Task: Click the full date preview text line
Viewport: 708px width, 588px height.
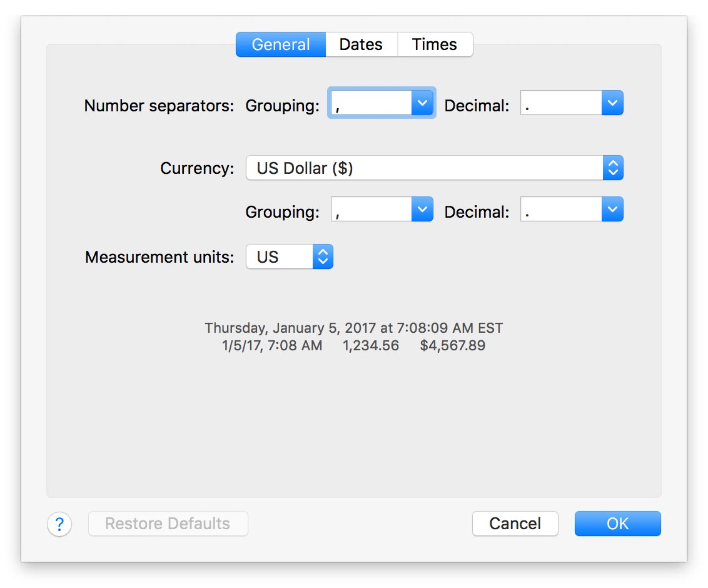Action: click(353, 328)
